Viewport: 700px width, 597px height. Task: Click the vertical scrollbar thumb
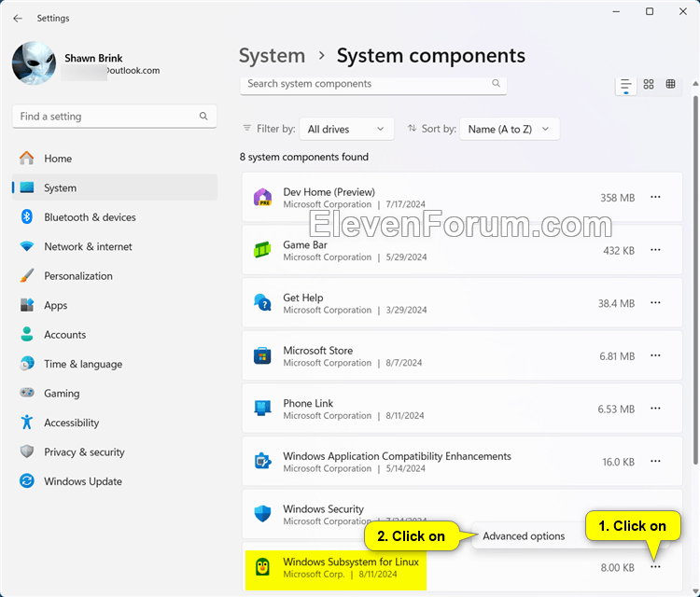695,280
